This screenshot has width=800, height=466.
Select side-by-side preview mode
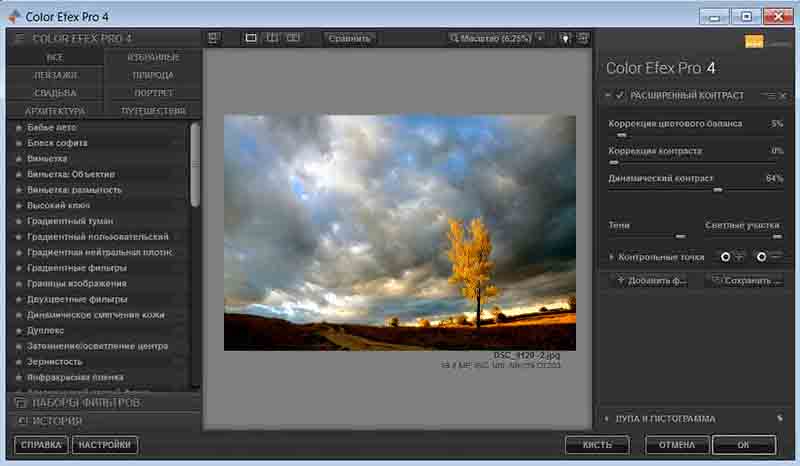(293, 38)
